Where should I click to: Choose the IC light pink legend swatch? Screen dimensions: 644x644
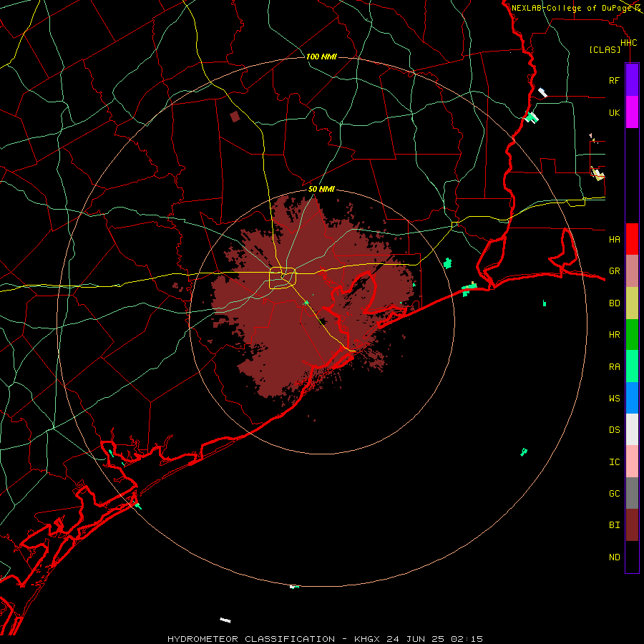pyautogui.click(x=632, y=462)
